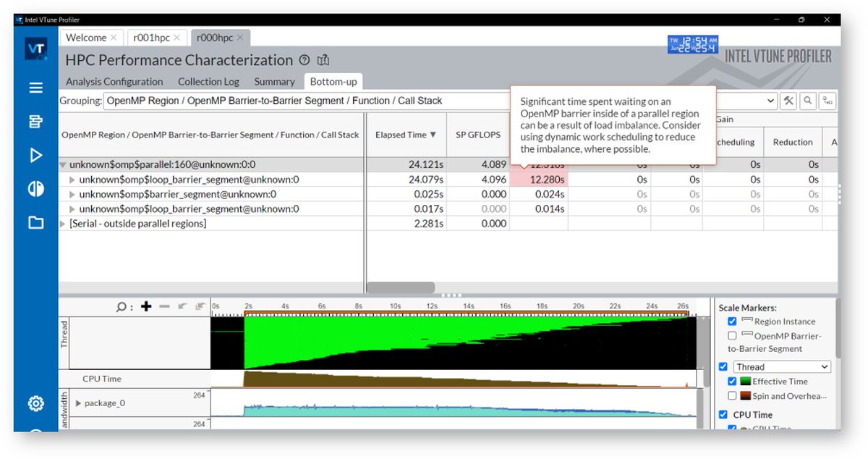Image resolution: width=868 pixels, height=459 pixels.
Task: Click the horizontal scrollbar under the grid
Action: pyautogui.click(x=401, y=287)
